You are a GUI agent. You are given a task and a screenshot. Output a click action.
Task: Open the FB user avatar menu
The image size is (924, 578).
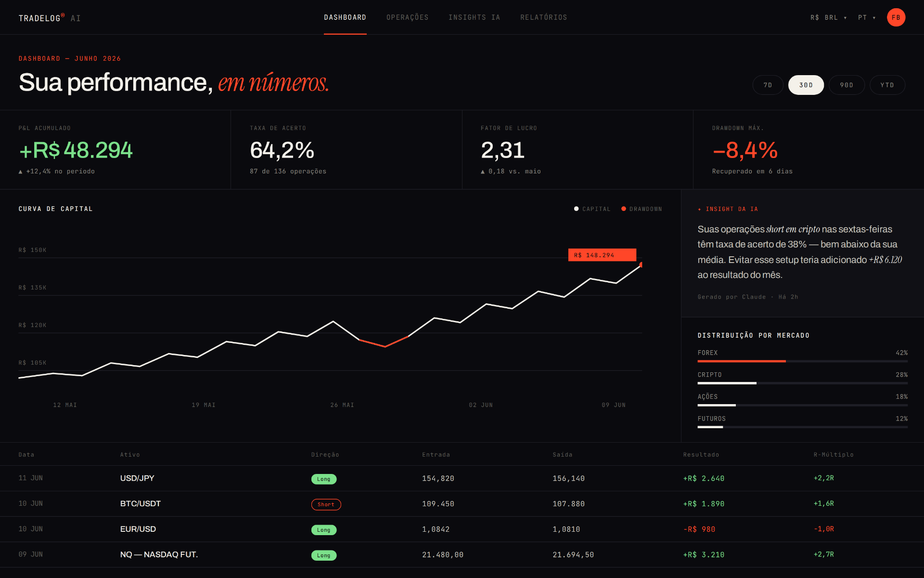[896, 17]
